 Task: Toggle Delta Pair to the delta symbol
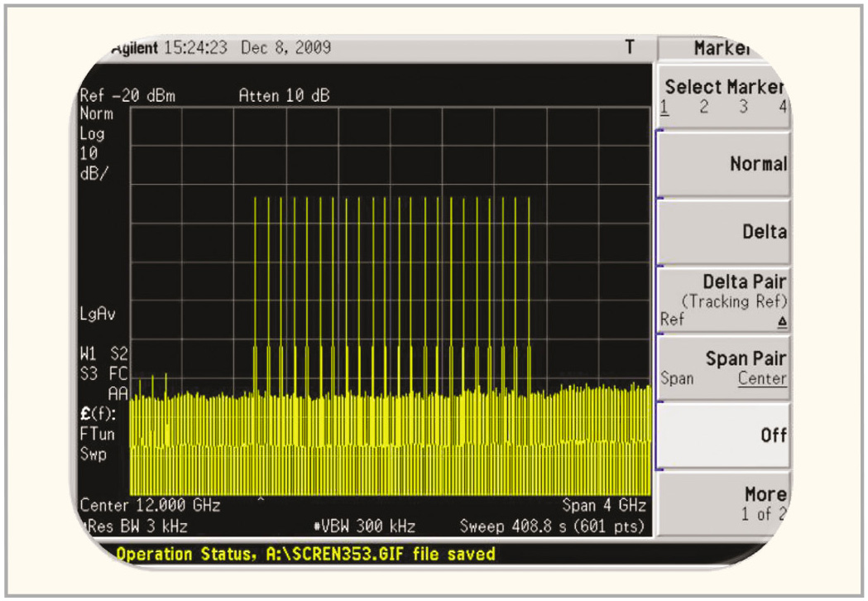pyautogui.click(x=781, y=320)
